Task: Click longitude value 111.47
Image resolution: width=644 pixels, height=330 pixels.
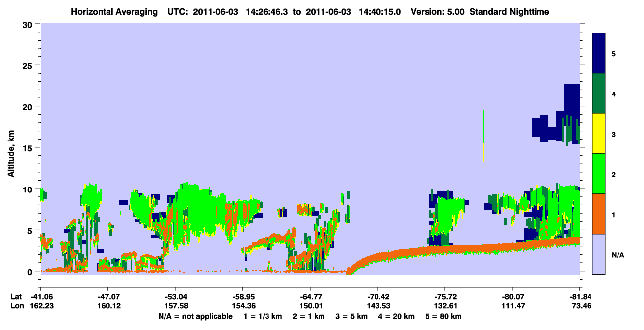Action: click(512, 305)
